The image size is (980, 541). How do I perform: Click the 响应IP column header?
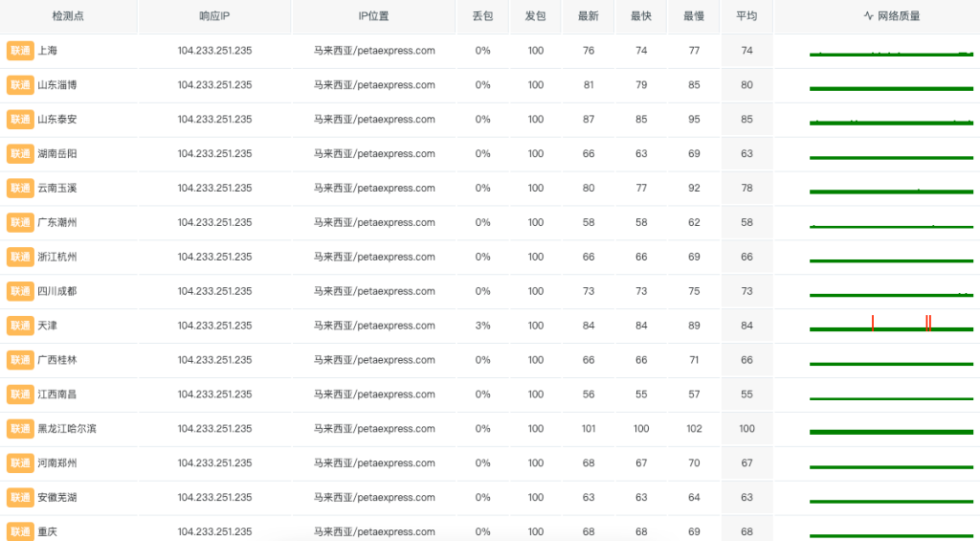click(x=214, y=16)
